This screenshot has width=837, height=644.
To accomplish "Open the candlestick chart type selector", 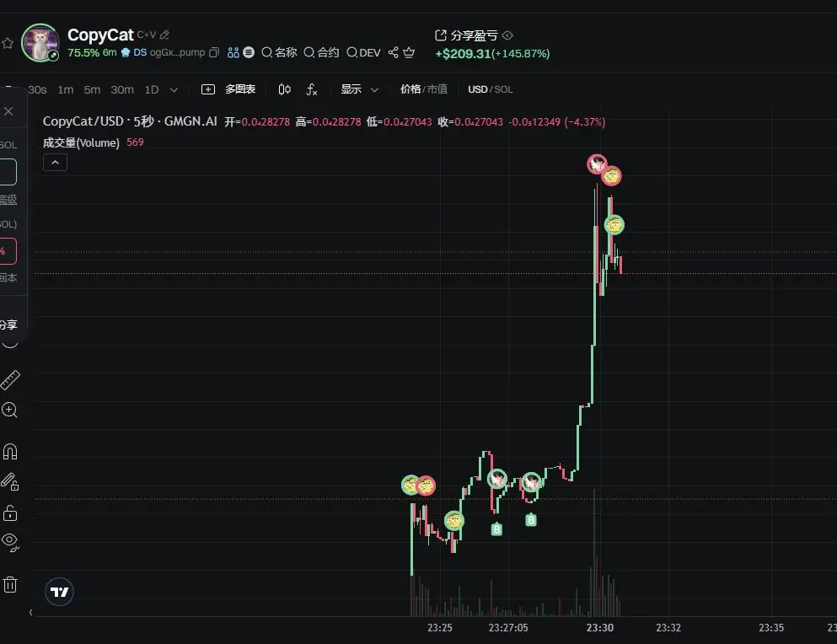I will 285,89.
